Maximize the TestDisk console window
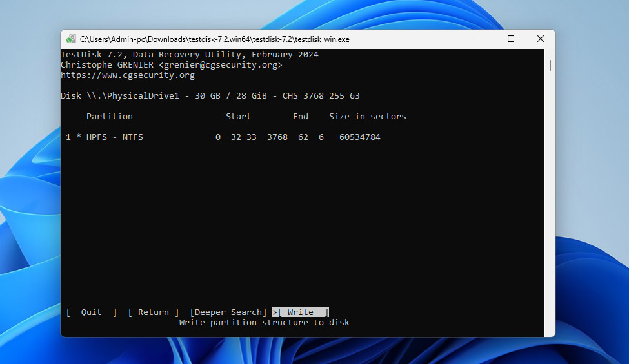This screenshot has height=364, width=629. (511, 39)
